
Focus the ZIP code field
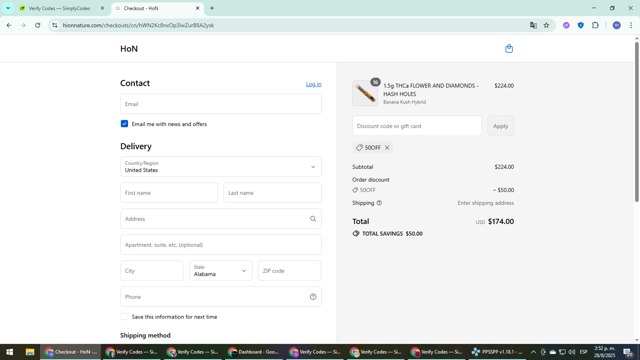(289, 271)
